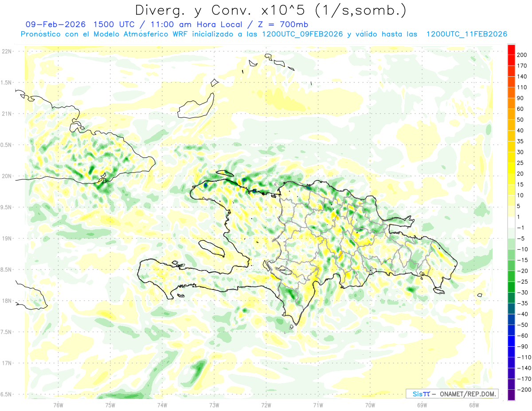Click the "8.5N" latitude label
This screenshot has width=532, height=411.
[6, 270]
